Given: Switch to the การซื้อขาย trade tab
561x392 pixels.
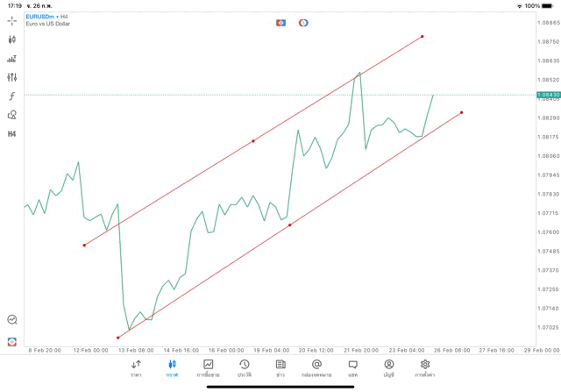Looking at the screenshot, I should [208, 367].
